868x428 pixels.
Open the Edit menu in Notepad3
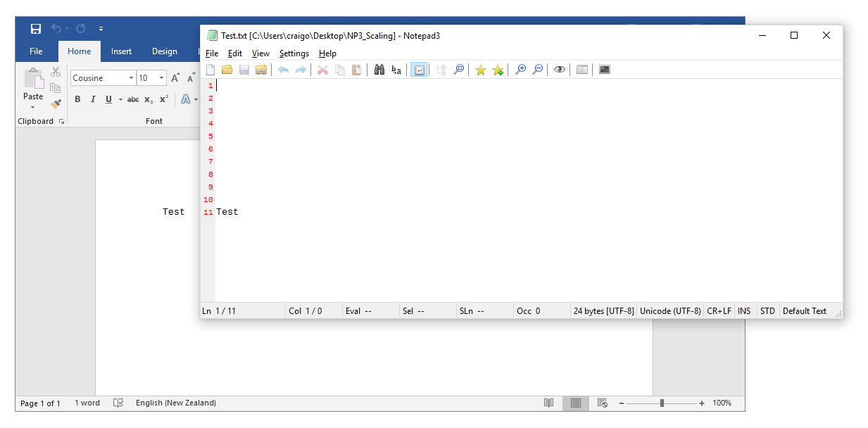pyautogui.click(x=235, y=53)
